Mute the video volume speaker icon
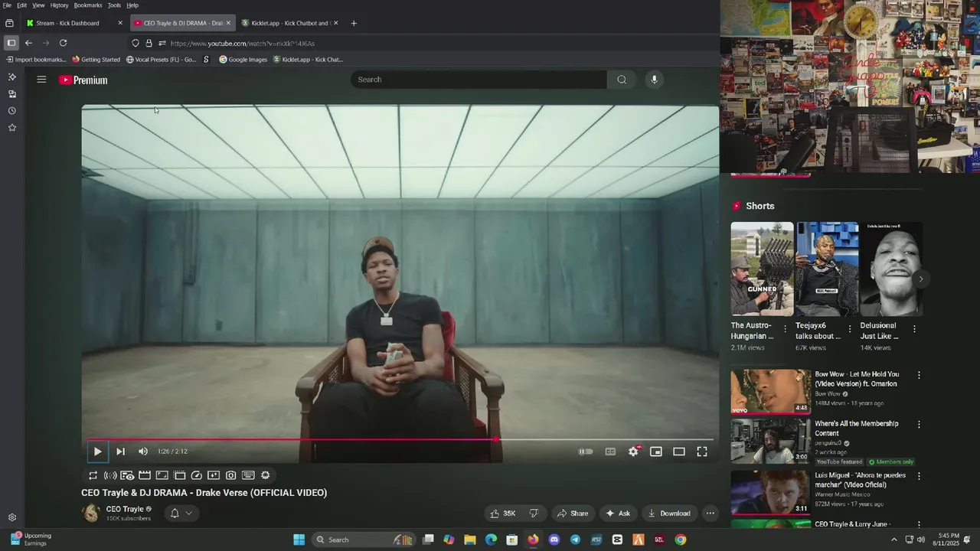The height and width of the screenshot is (551, 980). [142, 452]
